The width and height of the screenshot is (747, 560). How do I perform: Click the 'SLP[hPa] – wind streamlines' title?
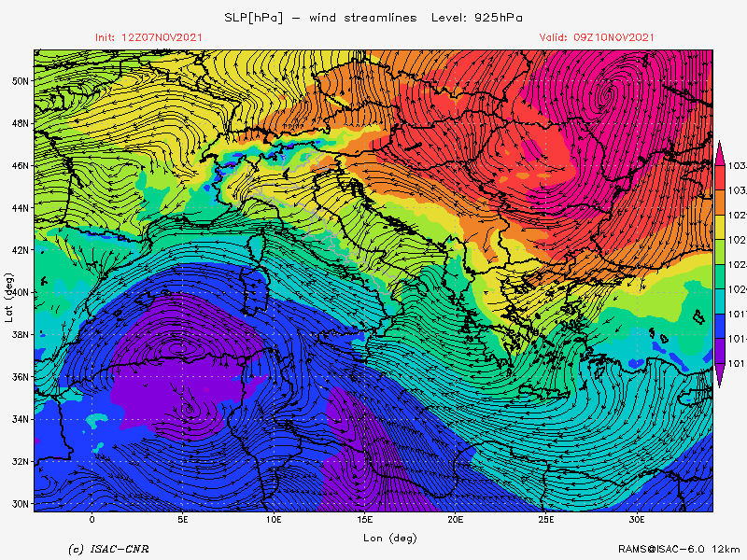(320, 18)
